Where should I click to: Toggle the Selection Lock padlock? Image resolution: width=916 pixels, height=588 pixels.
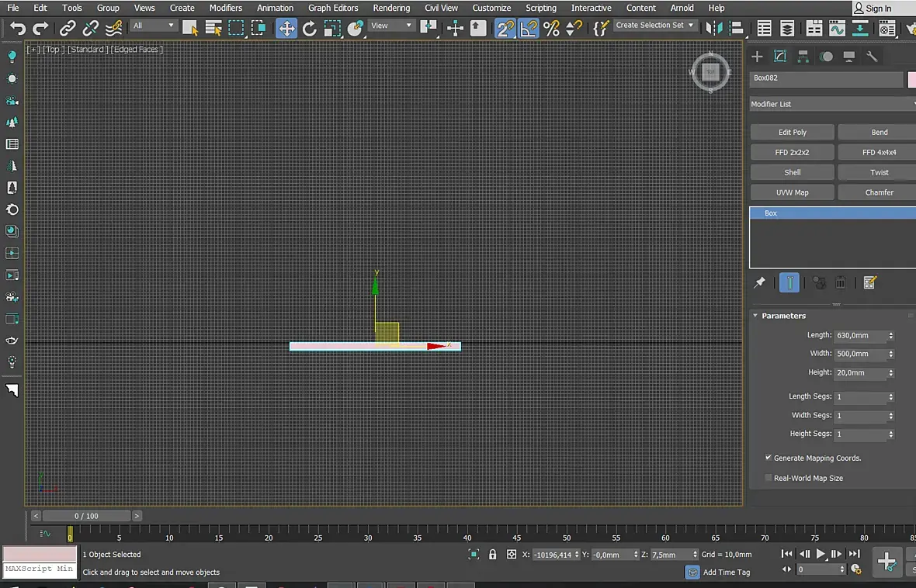(492, 555)
